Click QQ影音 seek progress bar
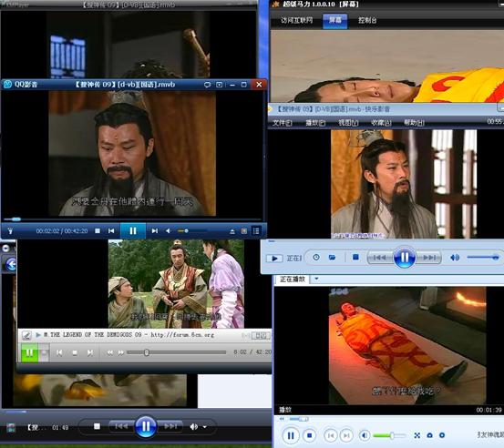Image resolution: width=504 pixels, height=448 pixels. pos(133,219)
